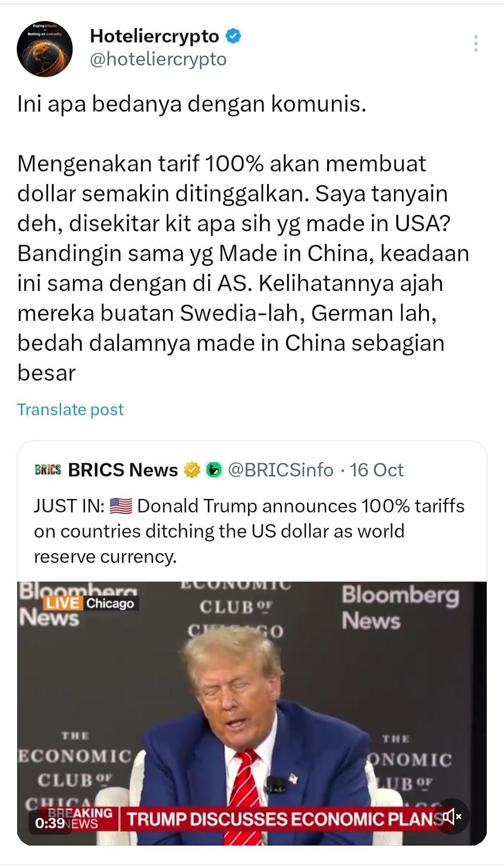Open the BRICS News display name
Screen dimensions: 504x866
[x=123, y=470]
